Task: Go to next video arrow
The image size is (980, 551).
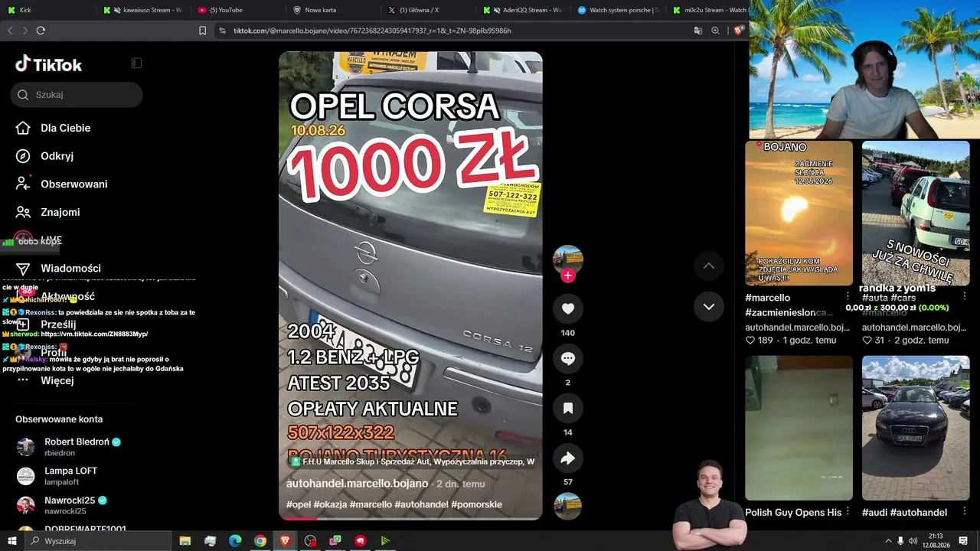Action: point(709,307)
